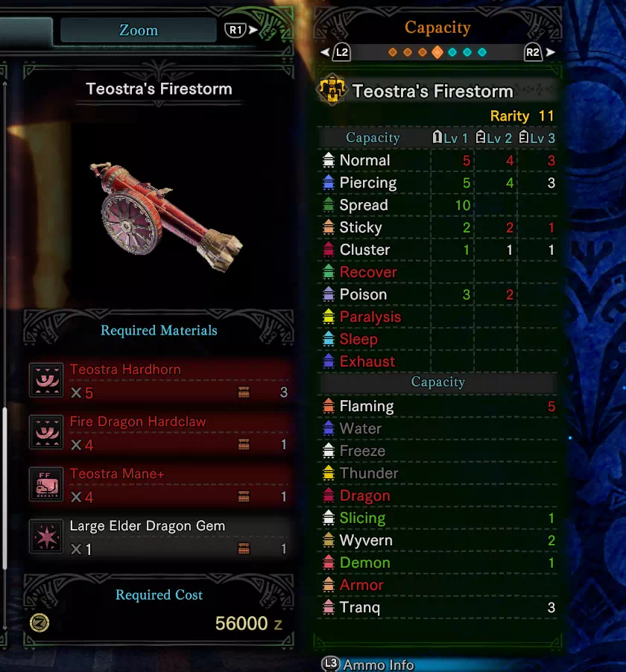
Task: Click the Sticky ammo icon
Action: coord(329,226)
